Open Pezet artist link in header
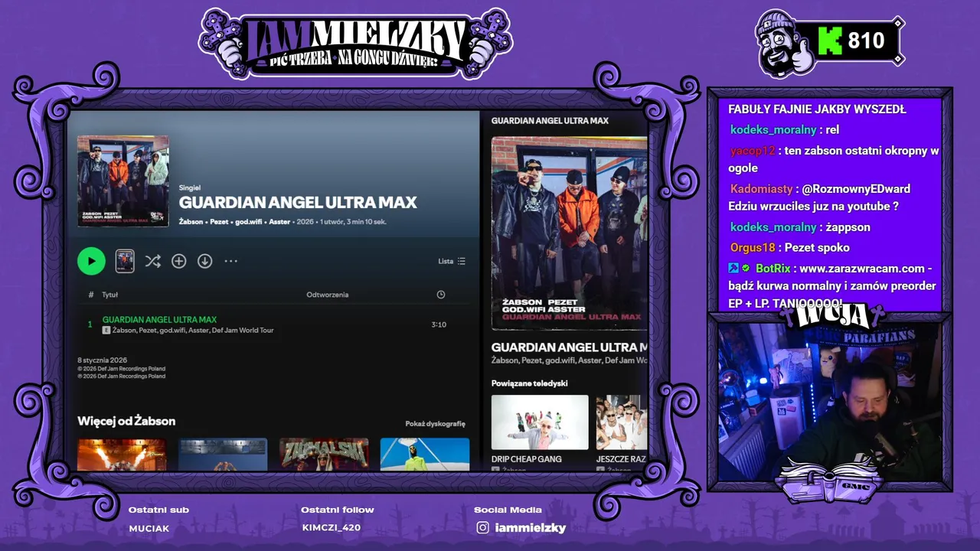The image size is (980, 551). pyautogui.click(x=219, y=222)
